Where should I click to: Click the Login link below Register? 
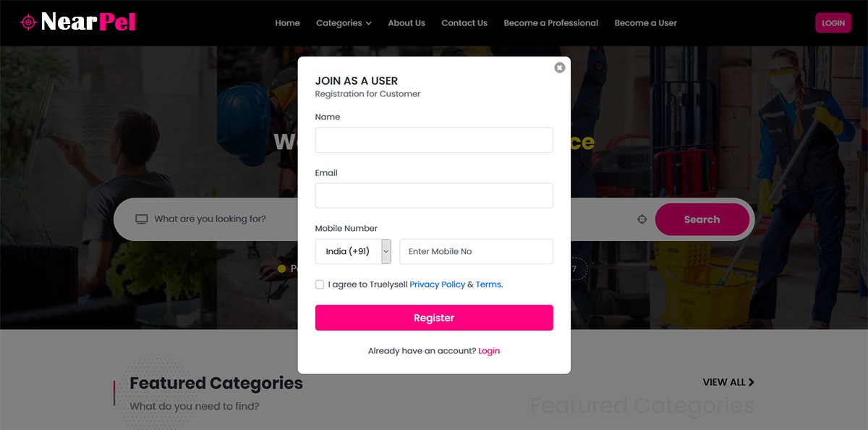coord(489,351)
